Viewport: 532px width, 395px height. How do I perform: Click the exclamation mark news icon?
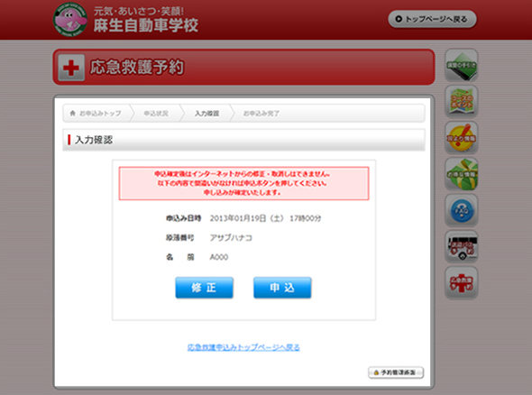tap(461, 137)
